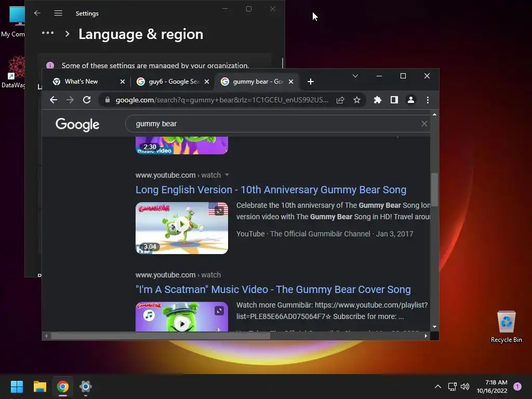Click the Chrome address bar URL
Screen dimensions: 532x399
coord(222,100)
